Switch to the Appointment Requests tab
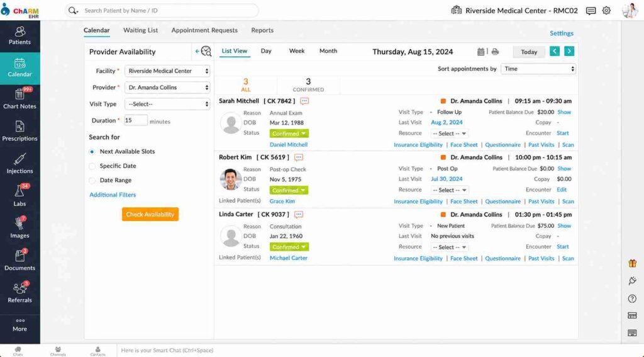Image resolution: width=644 pixels, height=357 pixels. (x=204, y=30)
